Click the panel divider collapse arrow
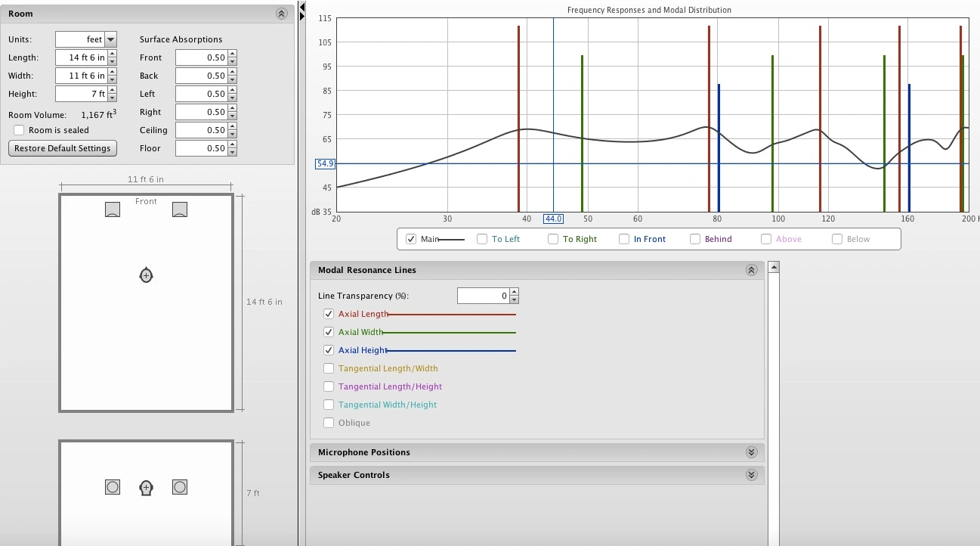The width and height of the screenshot is (980, 546). pos(302,11)
